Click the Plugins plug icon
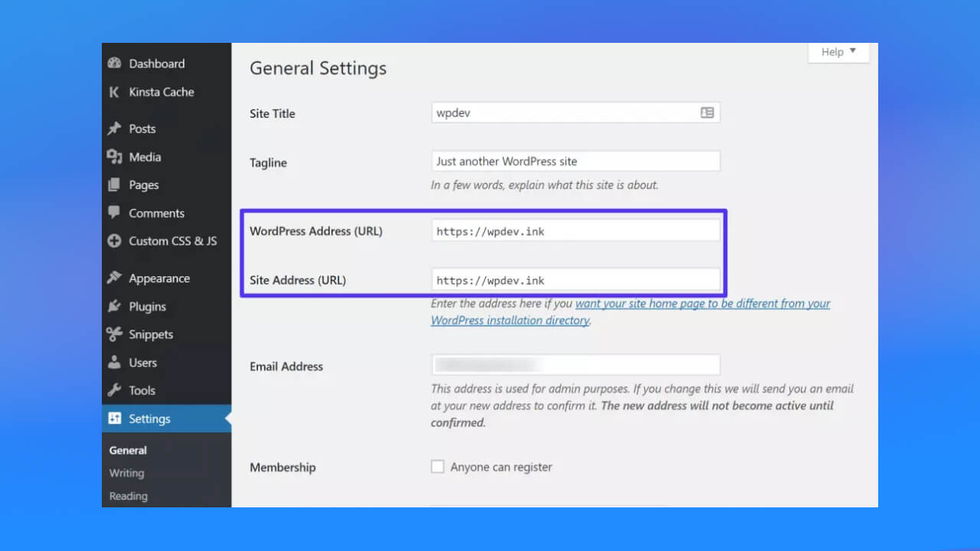Viewport: 980px width, 551px height. (x=114, y=306)
